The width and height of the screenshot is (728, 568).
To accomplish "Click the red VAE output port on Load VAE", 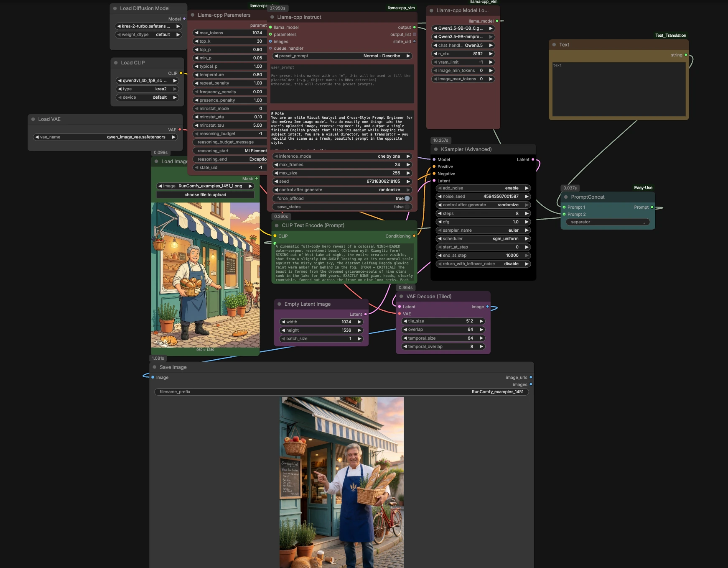I will 180,130.
